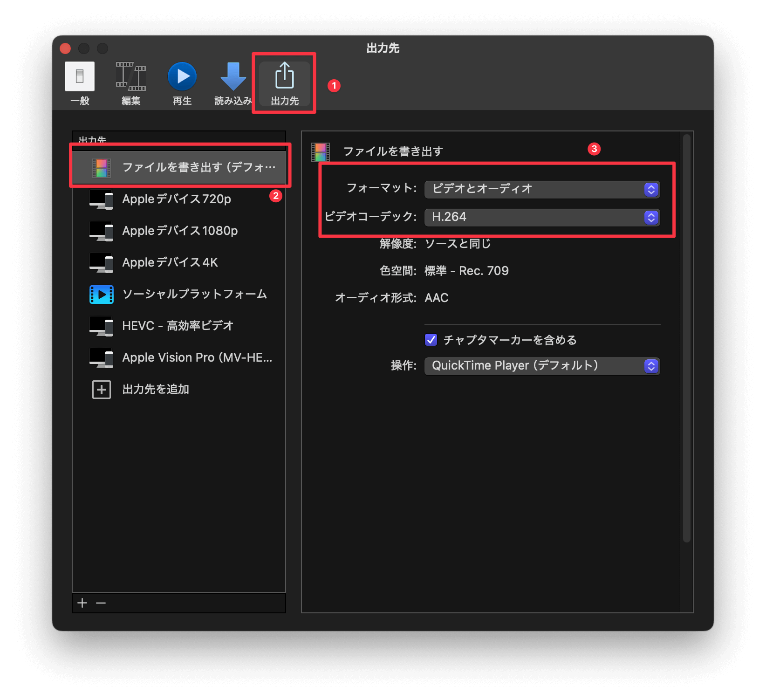Toggle チャプタマーカーを含める checkbox
Viewport: 766px width, 700px height.
[431, 340]
